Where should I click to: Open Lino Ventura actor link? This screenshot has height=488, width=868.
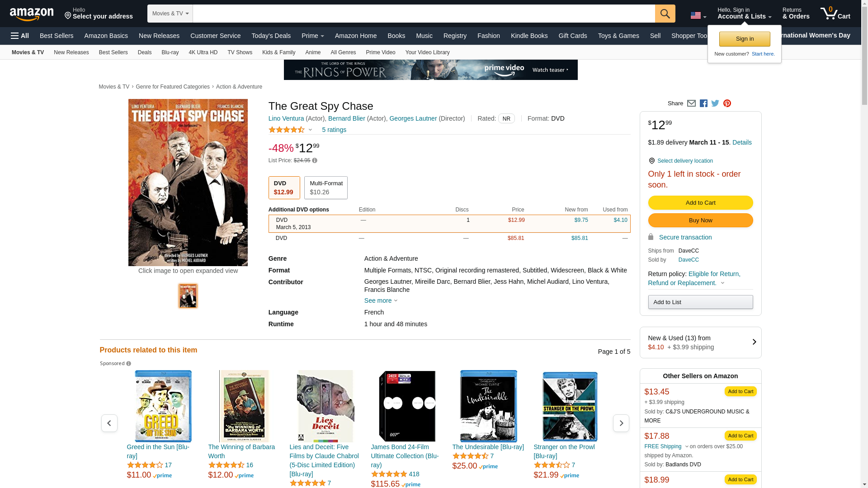pyautogui.click(x=286, y=118)
